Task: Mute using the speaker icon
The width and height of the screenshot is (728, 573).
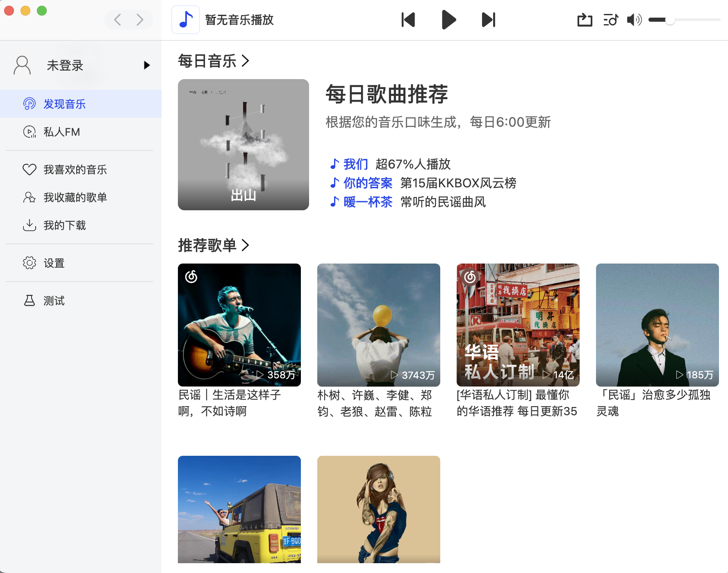Action: [635, 20]
